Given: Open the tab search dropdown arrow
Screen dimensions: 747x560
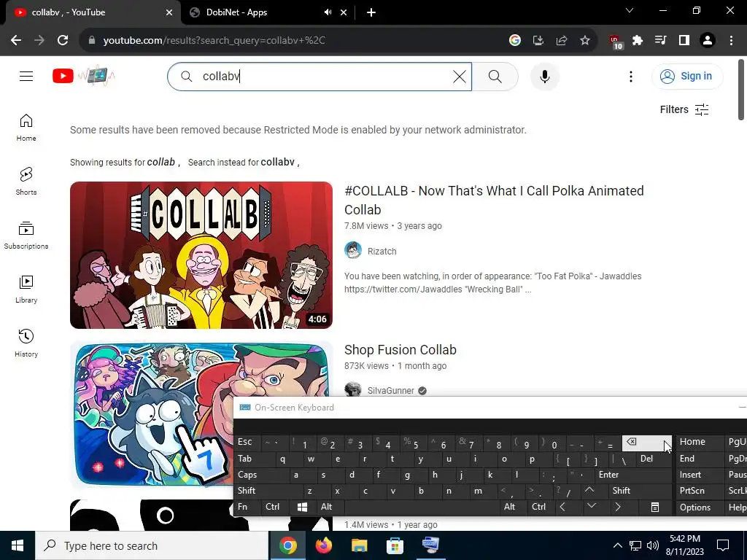Looking at the screenshot, I should 630,10.
